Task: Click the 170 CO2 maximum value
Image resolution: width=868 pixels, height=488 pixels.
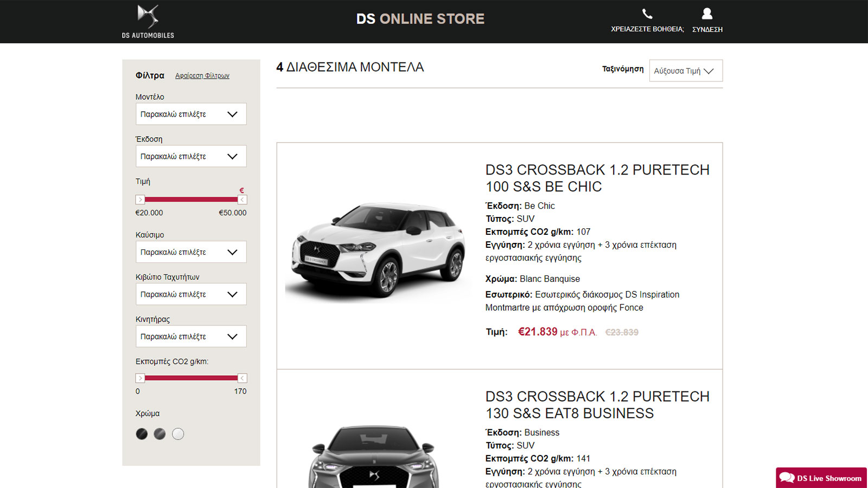Action: point(240,391)
